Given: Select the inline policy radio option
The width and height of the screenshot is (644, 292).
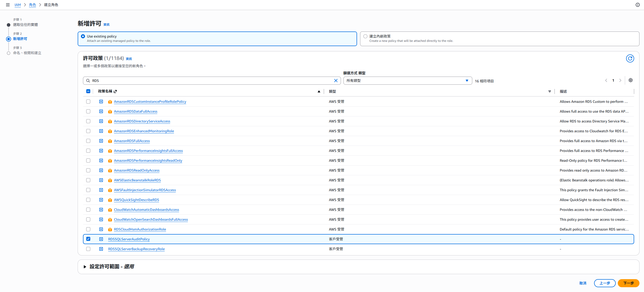Looking at the screenshot, I should pyautogui.click(x=365, y=36).
